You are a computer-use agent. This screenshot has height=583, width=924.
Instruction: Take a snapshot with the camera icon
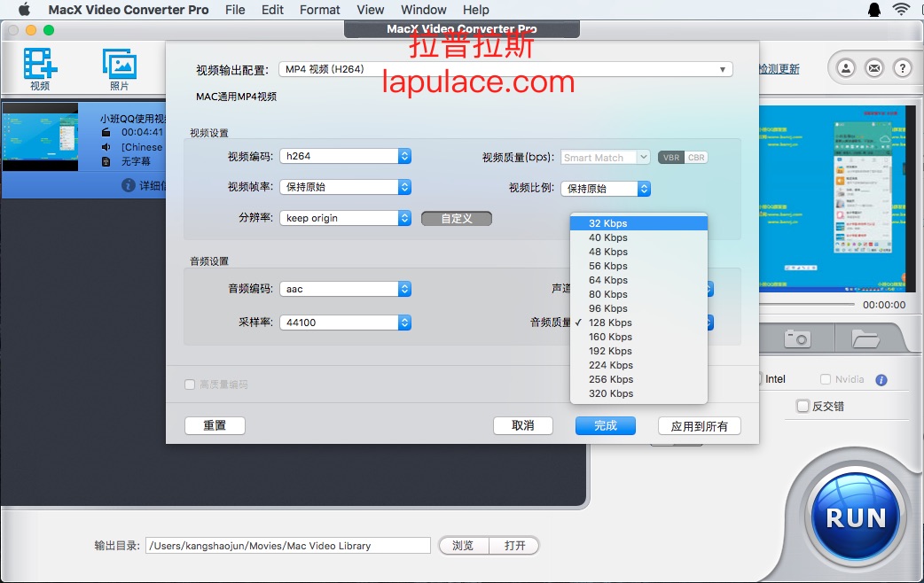tap(797, 338)
